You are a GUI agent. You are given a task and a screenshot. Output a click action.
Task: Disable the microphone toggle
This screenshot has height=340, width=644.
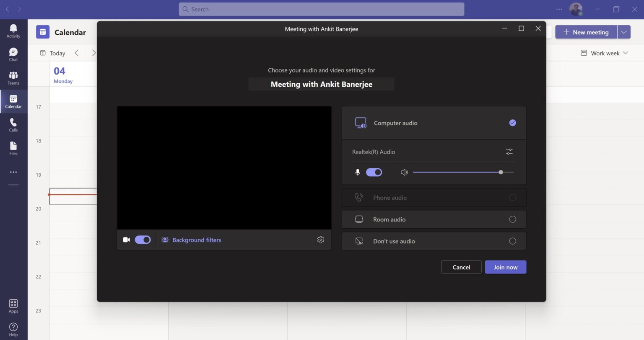coord(374,172)
